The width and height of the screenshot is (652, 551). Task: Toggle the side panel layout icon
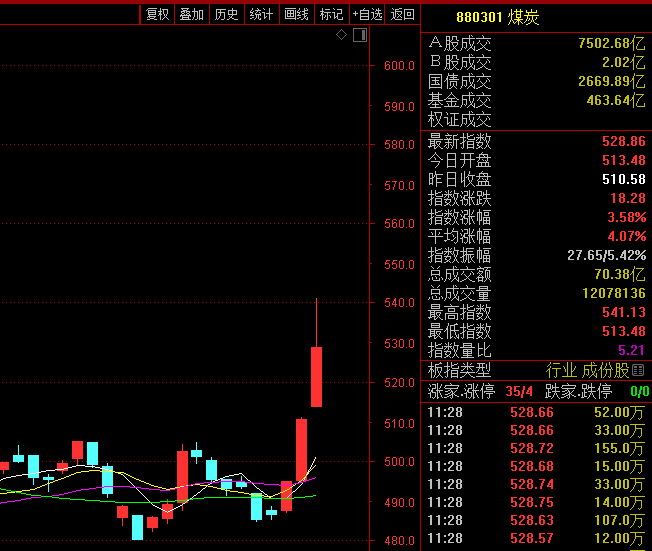pyautogui.click(x=360, y=35)
